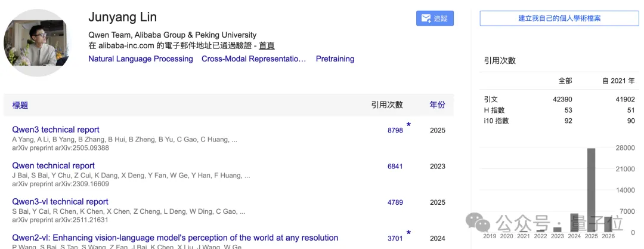Click the asterisk beside the 3701 citation count
The height and width of the screenshot is (249, 644).
[x=408, y=233]
